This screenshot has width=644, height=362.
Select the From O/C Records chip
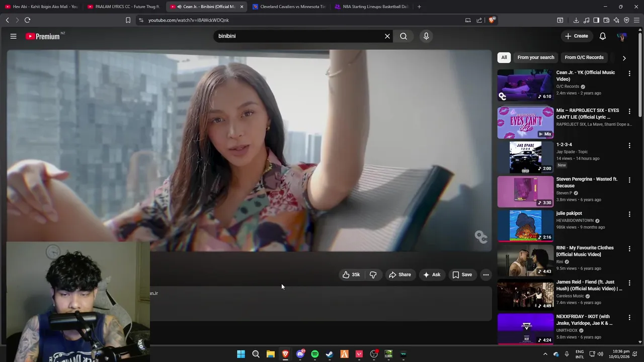point(584,57)
